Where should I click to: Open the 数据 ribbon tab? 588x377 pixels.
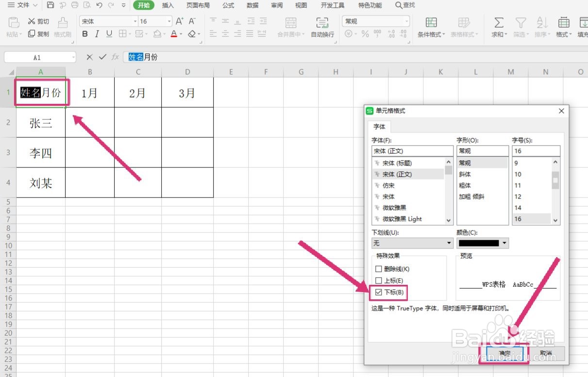252,5
